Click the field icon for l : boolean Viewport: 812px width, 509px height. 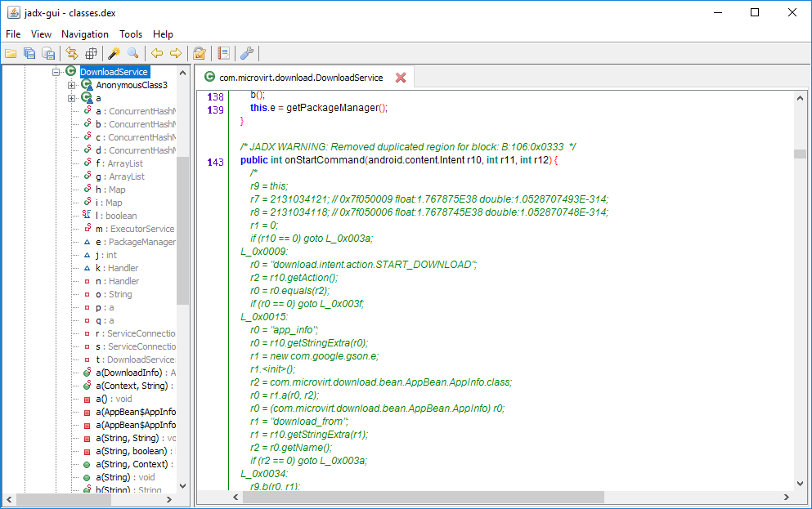pos(87,215)
